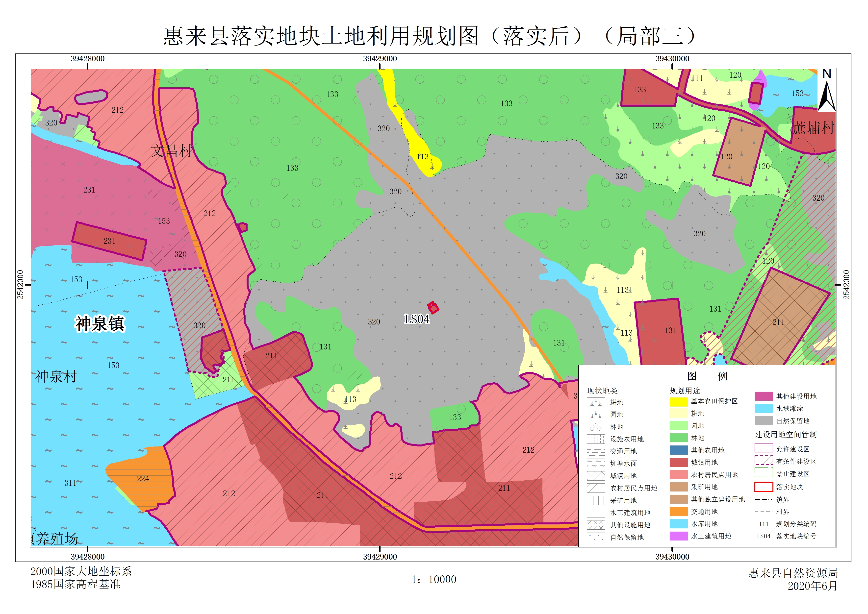868x614 pixels.
Task: Click the 规划分类编码 legend entry
Action: (x=796, y=524)
